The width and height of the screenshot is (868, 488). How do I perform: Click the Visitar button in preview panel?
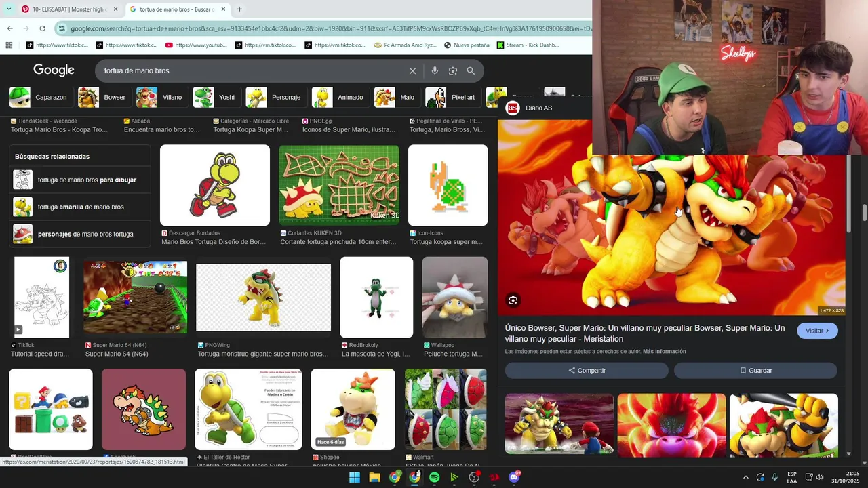[817, 331]
